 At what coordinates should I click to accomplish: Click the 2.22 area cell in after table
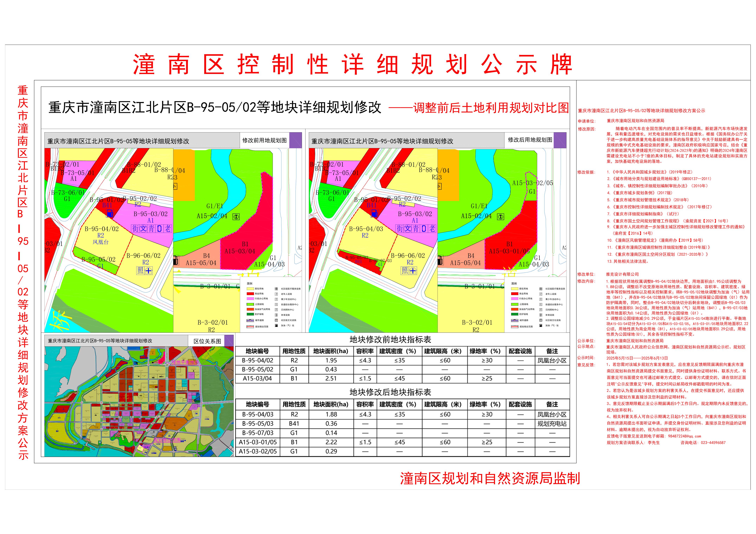click(331, 442)
